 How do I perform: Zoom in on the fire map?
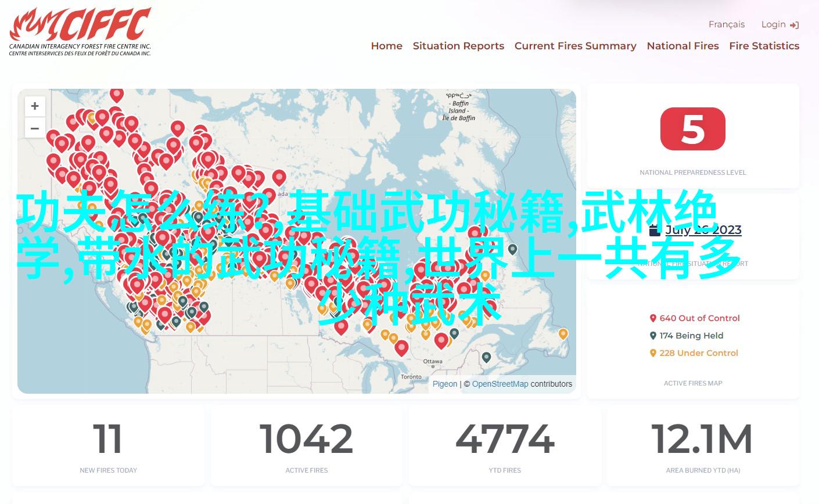click(35, 106)
